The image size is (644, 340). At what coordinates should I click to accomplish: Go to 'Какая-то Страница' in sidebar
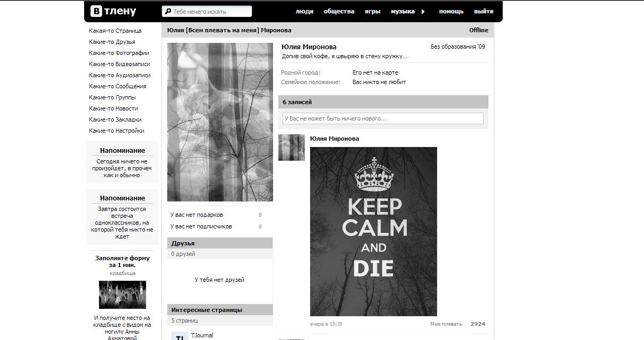click(x=115, y=31)
